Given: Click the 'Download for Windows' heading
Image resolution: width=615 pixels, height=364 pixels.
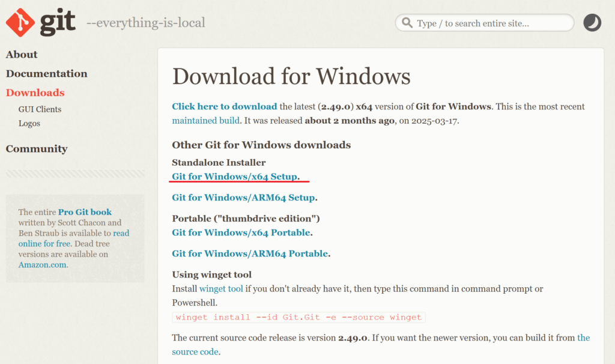Looking at the screenshot, I should (x=291, y=76).
